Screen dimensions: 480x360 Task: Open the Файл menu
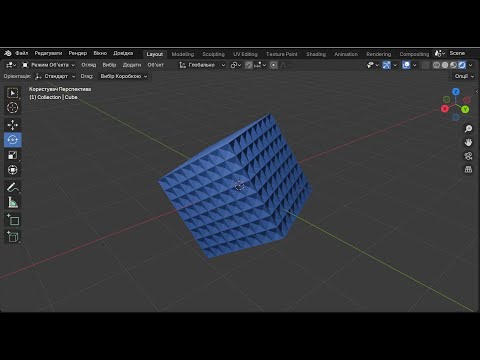(22, 53)
